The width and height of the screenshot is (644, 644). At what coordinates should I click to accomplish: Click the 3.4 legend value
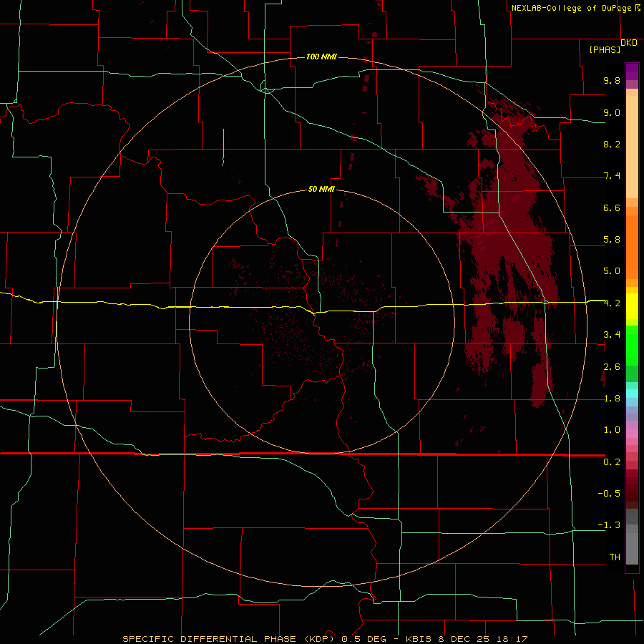[612, 335]
